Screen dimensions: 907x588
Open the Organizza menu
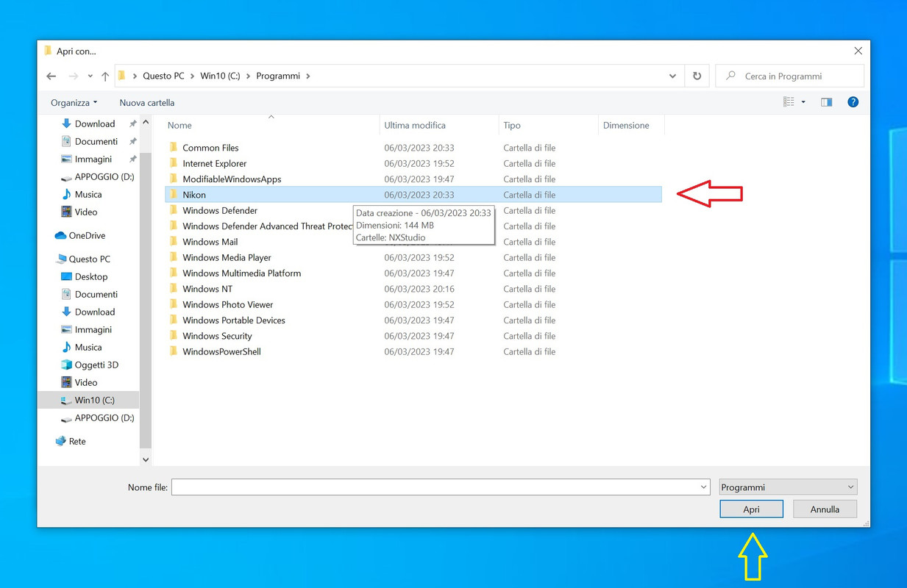tap(74, 103)
